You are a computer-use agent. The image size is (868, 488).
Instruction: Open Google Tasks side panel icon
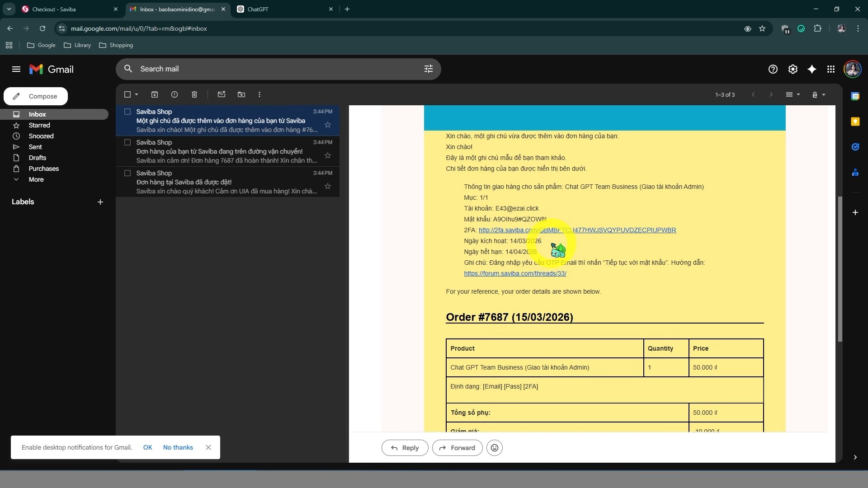tap(855, 147)
